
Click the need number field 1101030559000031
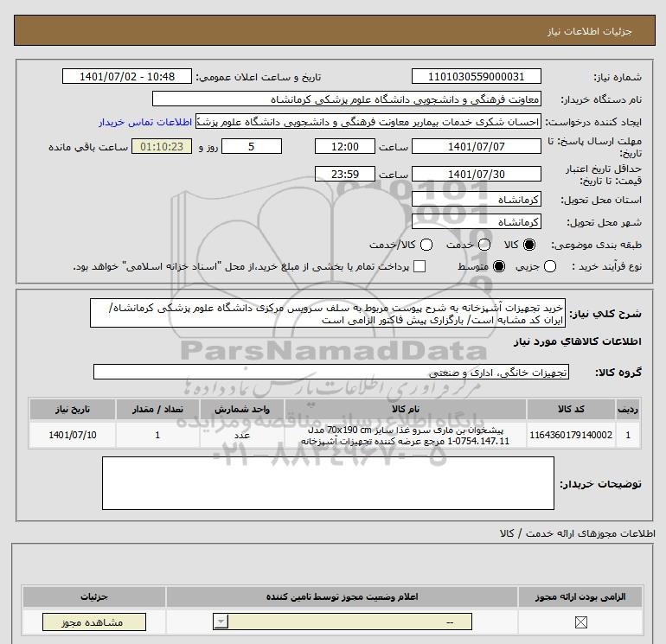[476, 76]
